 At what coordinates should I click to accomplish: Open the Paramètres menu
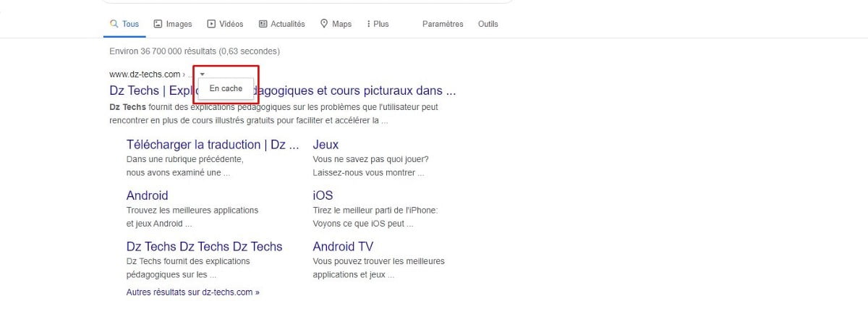click(443, 24)
